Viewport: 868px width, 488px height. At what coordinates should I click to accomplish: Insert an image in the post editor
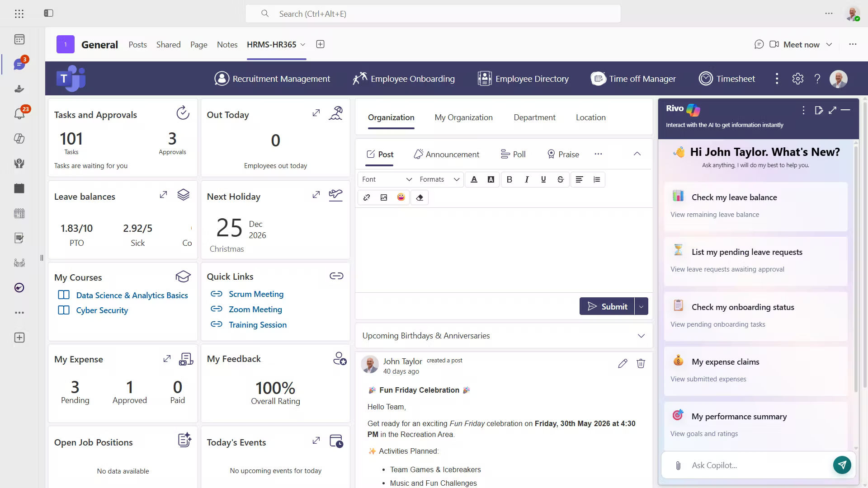(384, 197)
